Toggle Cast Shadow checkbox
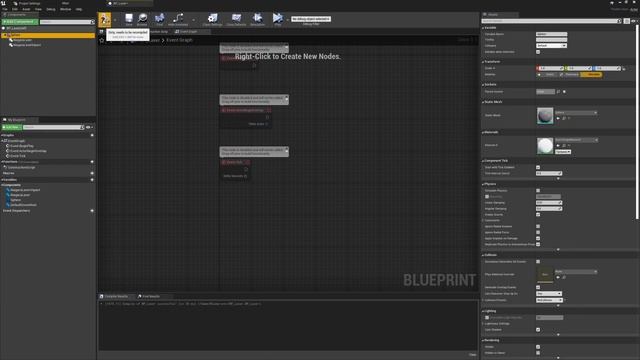This screenshot has height=360, width=640. pos(538,329)
